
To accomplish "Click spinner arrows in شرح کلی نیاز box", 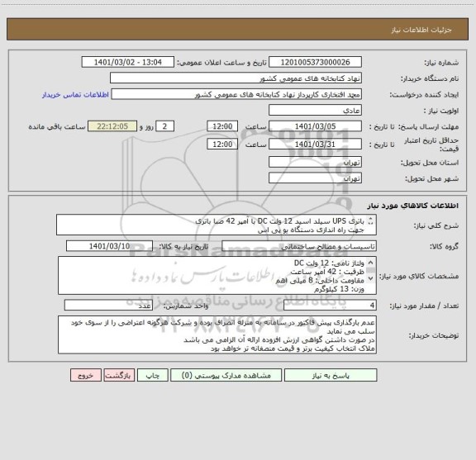I will (370, 221).
